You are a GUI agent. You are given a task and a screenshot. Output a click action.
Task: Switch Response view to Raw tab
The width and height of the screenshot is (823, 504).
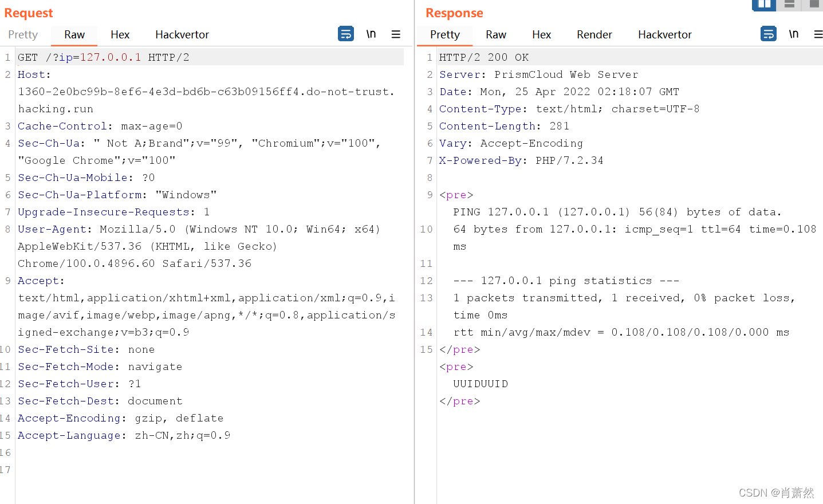point(496,35)
